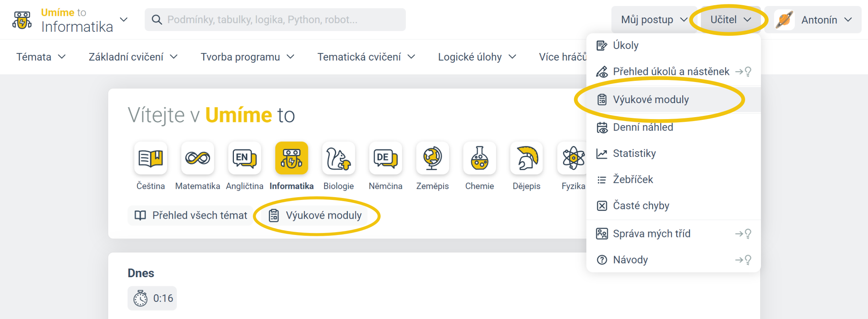Viewport: 868px width, 319px height.
Task: Open the Angličtina EN icon
Action: [x=244, y=159]
